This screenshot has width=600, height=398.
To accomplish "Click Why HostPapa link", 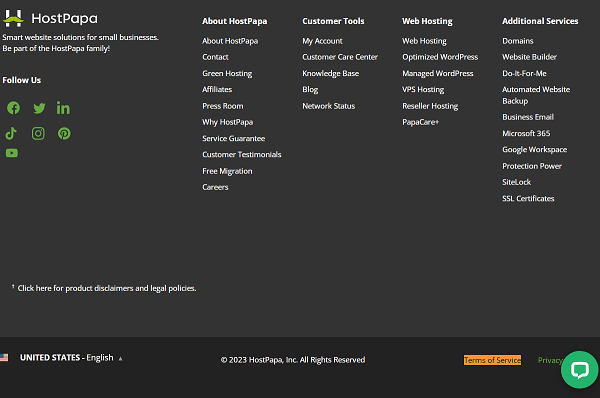I will tap(228, 122).
